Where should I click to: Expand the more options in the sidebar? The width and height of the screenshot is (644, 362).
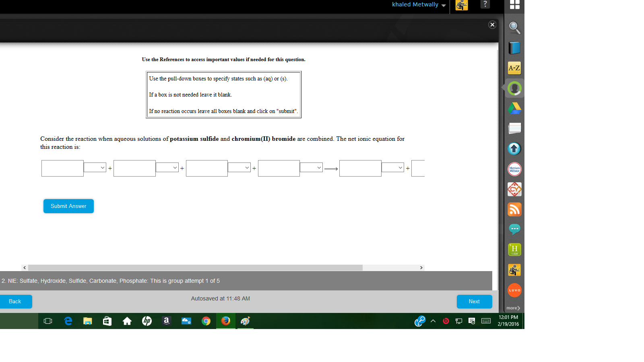[513, 308]
